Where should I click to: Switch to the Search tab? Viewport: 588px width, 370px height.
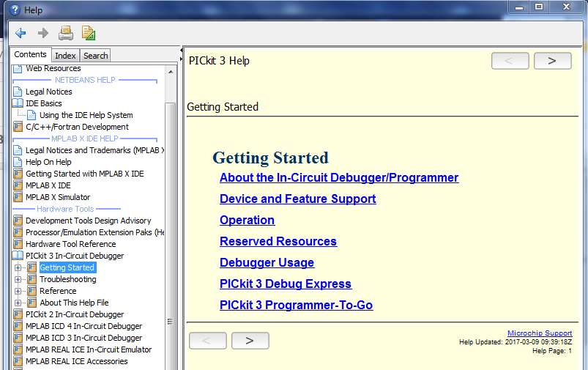point(96,56)
